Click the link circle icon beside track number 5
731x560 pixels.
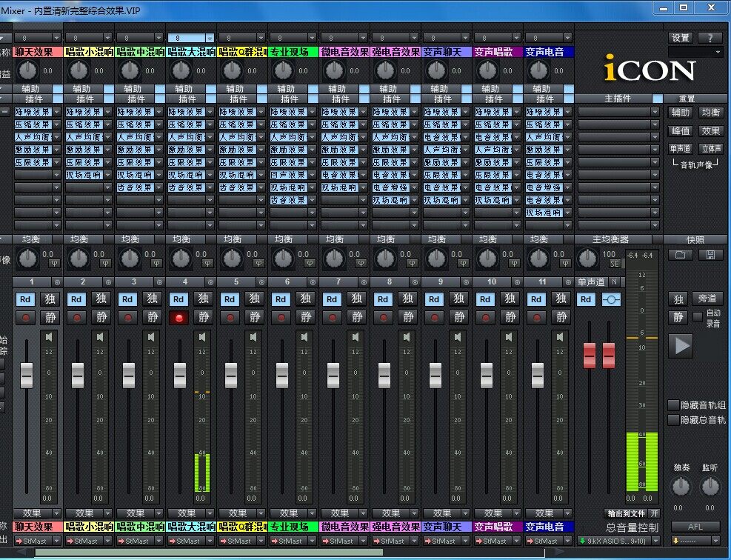click(261, 282)
